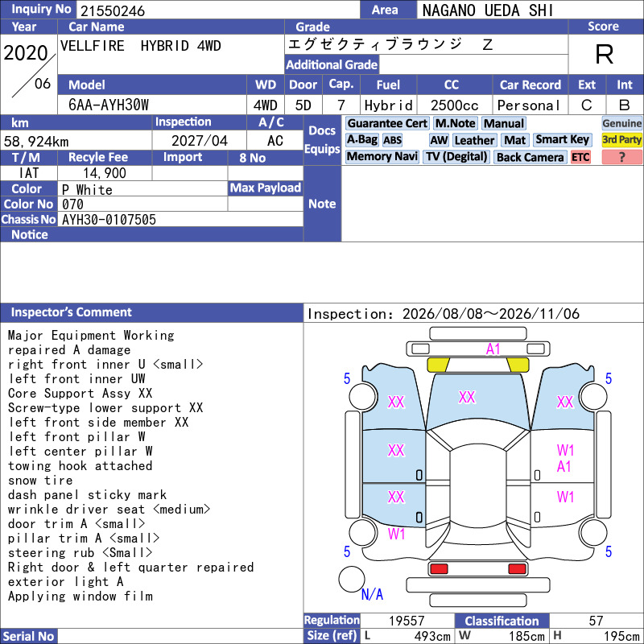Click the Serial No field
Image resolution: width=644 pixels, height=644 pixels.
point(180,636)
